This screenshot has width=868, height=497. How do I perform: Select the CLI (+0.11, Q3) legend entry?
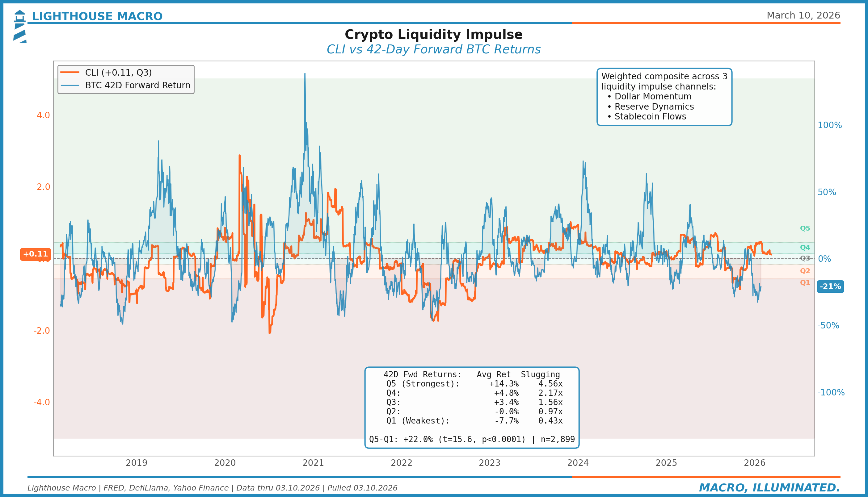[118, 73]
